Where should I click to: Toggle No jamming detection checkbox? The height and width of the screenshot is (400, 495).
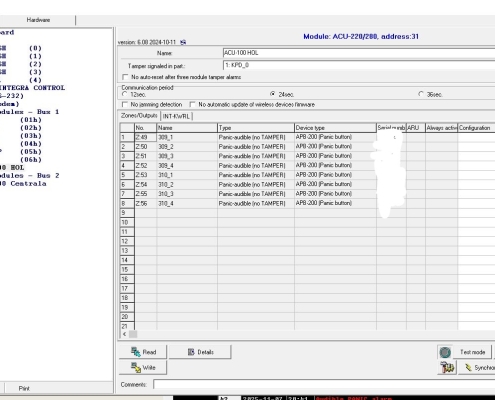click(x=125, y=104)
